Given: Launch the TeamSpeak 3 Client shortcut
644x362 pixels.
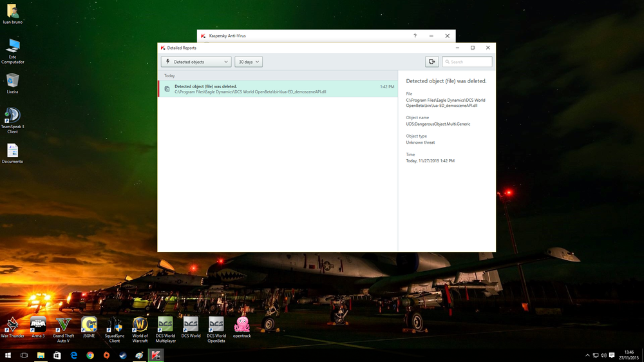Looking at the screenshot, I should pos(12,116).
